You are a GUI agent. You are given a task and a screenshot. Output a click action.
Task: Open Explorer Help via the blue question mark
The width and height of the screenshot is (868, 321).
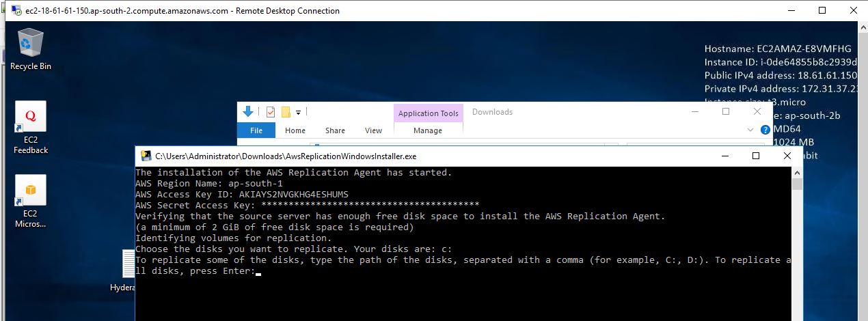765,130
